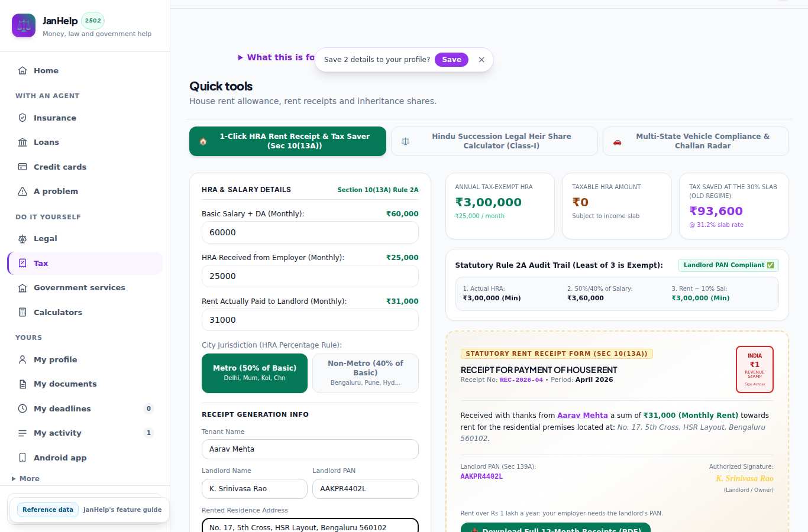Switch to Hindu Succession Legal Heir Share tab
The height and width of the screenshot is (532, 808).
click(494, 141)
